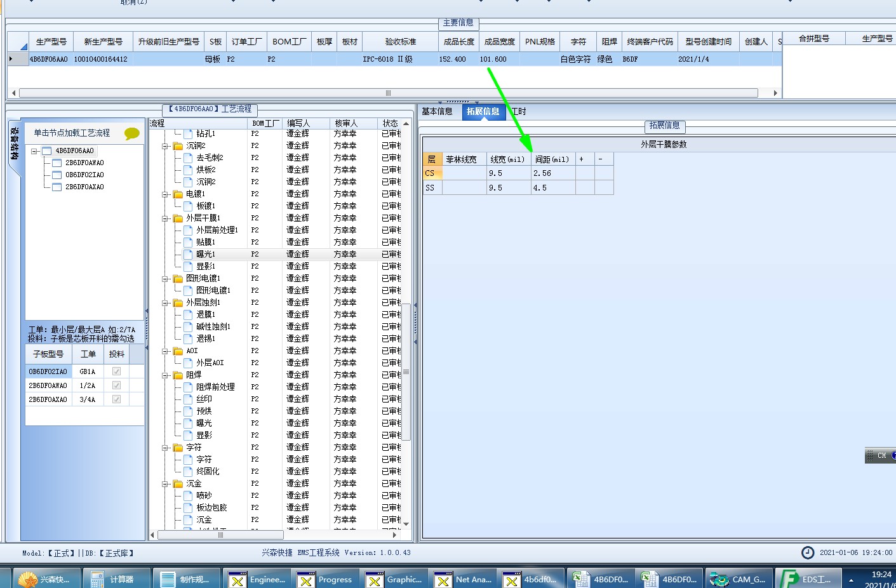
Task: Open the CAM_G taskbar application
Action: [740, 579]
